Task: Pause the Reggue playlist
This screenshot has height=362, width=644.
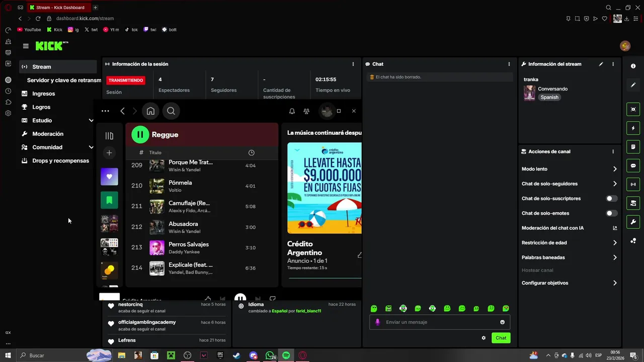Action: tap(140, 135)
